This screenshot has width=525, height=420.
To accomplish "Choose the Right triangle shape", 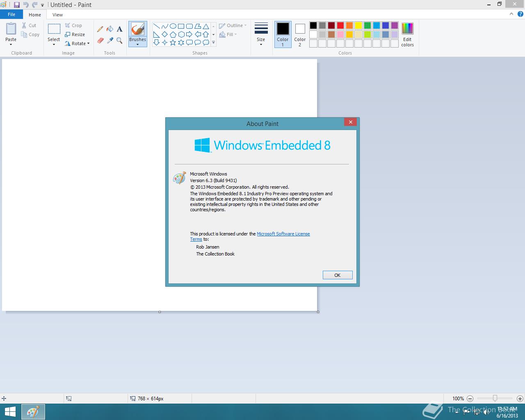I will coord(157,34).
